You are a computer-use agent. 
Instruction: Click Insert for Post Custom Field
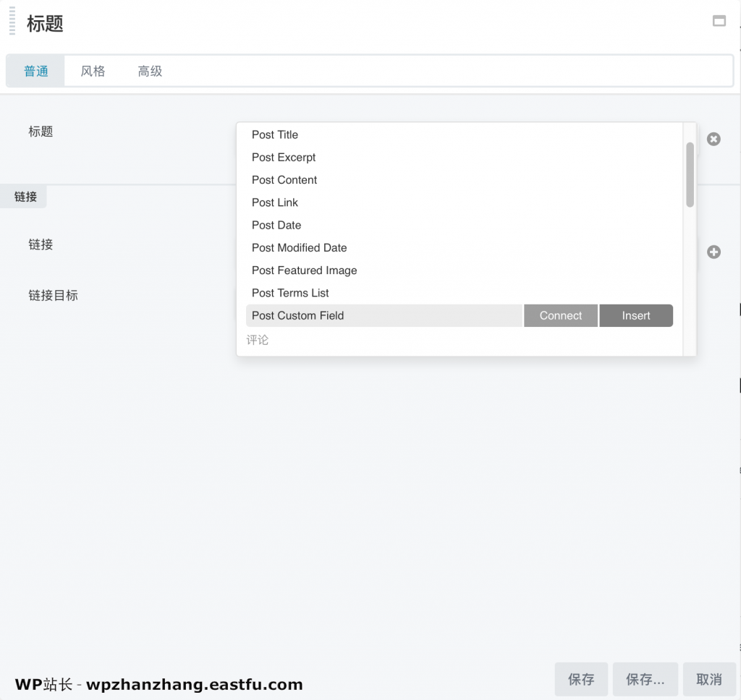[x=636, y=315]
